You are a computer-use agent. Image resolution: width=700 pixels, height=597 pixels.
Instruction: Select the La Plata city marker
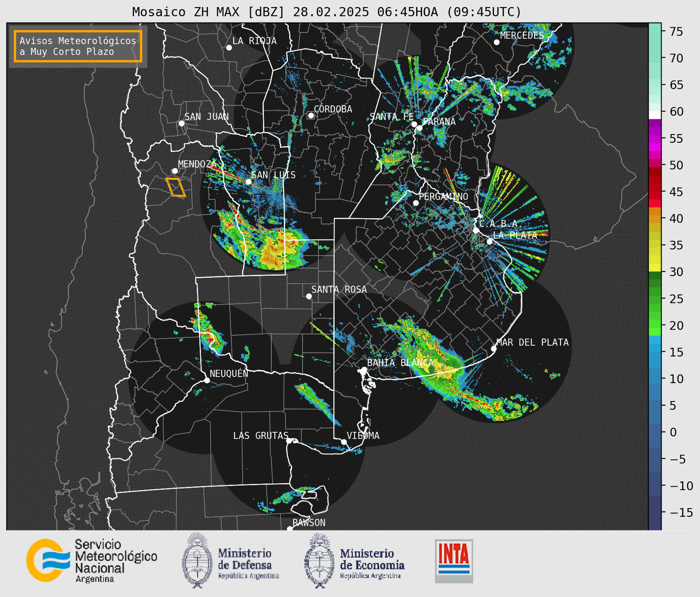[x=490, y=242]
